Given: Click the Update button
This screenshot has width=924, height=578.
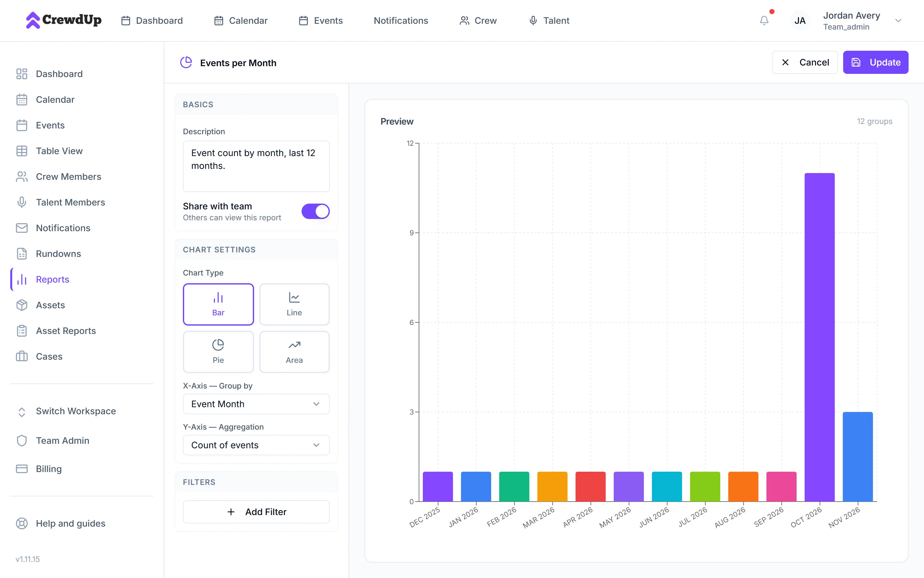Looking at the screenshot, I should click(876, 62).
